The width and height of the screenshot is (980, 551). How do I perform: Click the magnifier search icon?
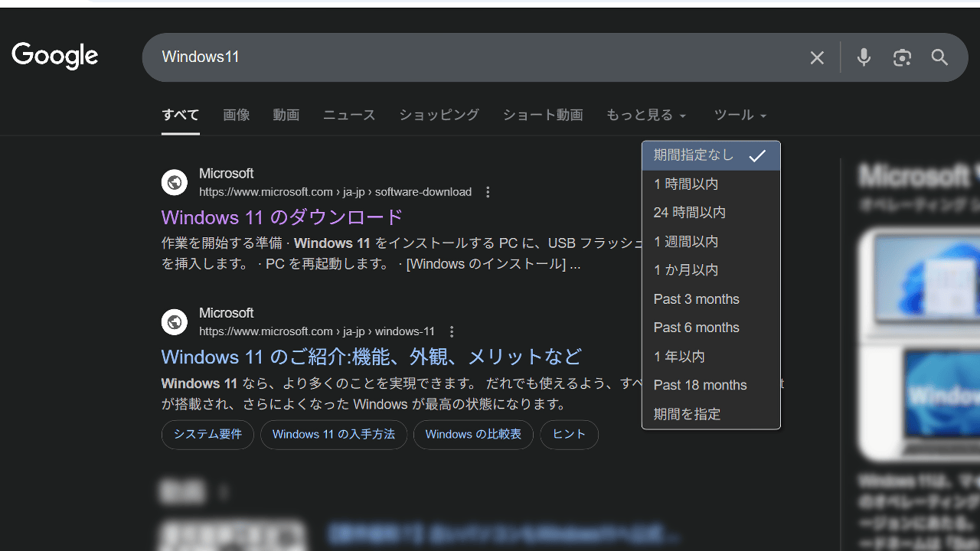[x=939, y=57]
